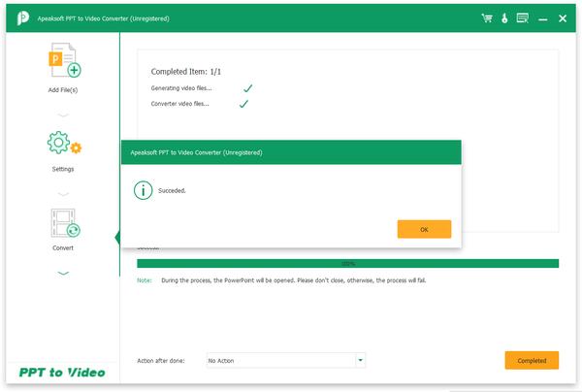The height and width of the screenshot is (392, 582).
Task: Select the Add File(s) label
Action: click(63, 90)
